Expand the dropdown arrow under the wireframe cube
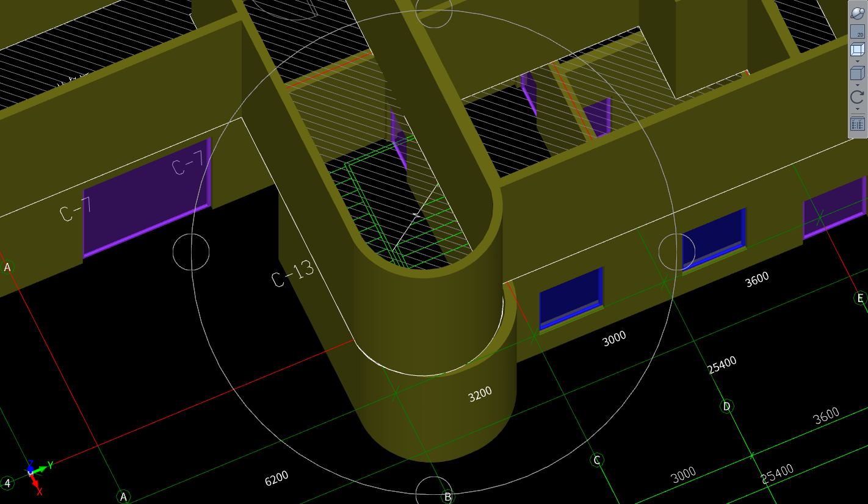 (x=858, y=61)
